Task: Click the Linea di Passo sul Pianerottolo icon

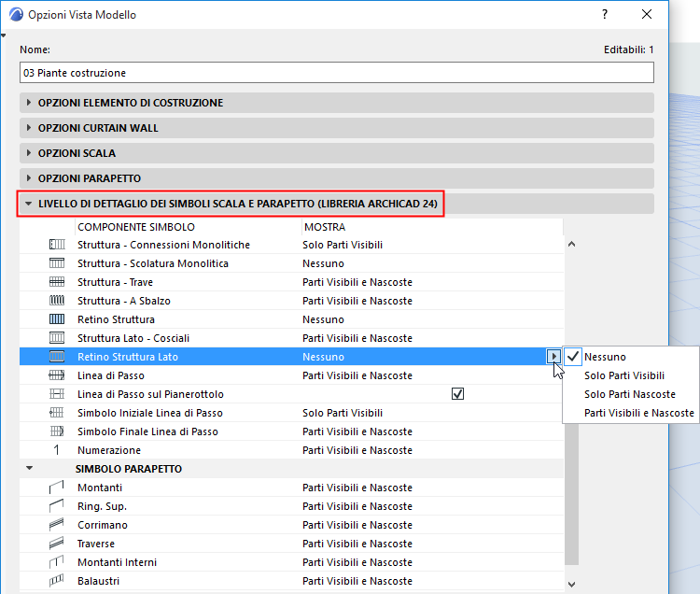Action: (57, 394)
